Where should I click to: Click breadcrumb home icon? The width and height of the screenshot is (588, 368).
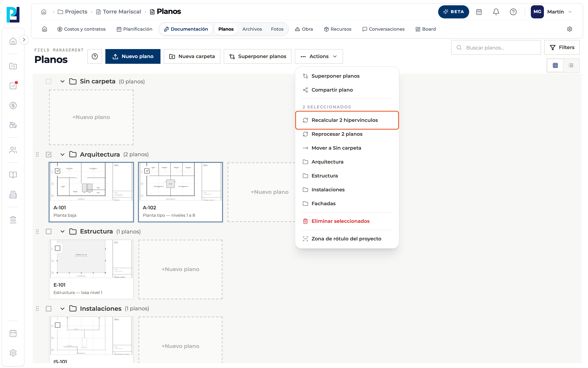pos(44,12)
